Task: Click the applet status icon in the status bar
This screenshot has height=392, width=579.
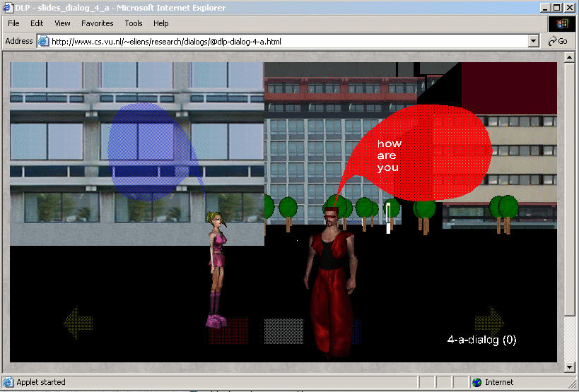Action: point(7,382)
